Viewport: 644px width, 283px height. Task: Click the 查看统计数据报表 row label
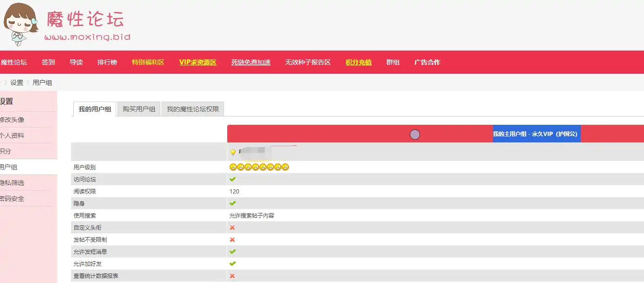click(x=96, y=276)
